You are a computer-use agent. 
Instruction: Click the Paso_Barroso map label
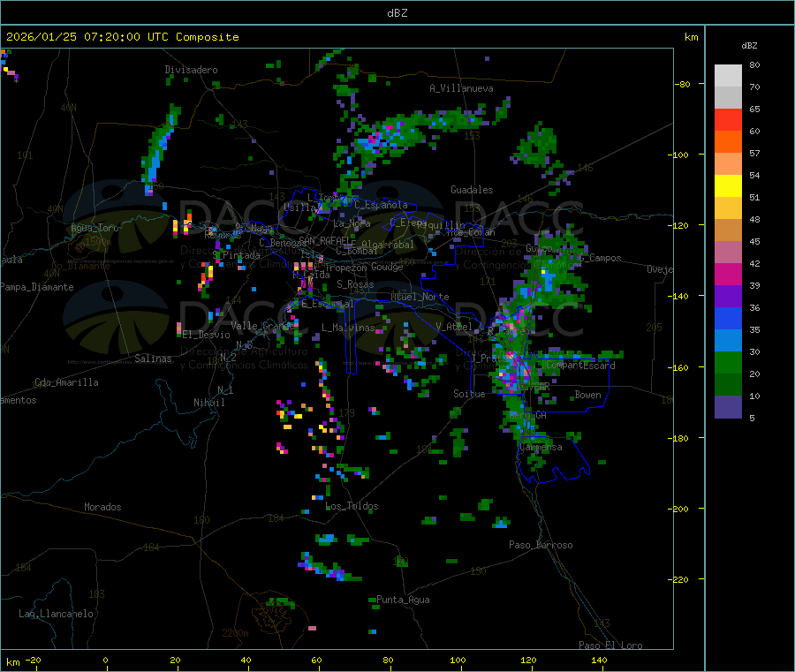click(541, 545)
